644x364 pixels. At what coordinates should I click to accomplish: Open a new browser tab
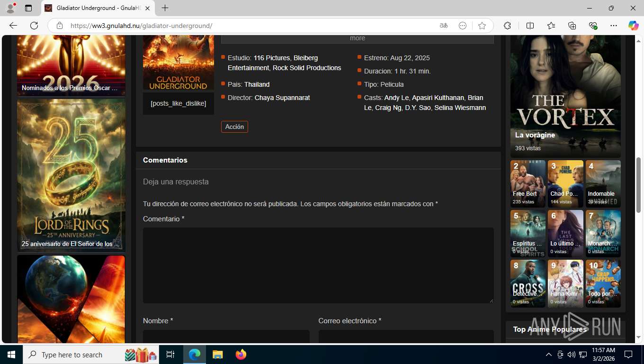coord(165,8)
